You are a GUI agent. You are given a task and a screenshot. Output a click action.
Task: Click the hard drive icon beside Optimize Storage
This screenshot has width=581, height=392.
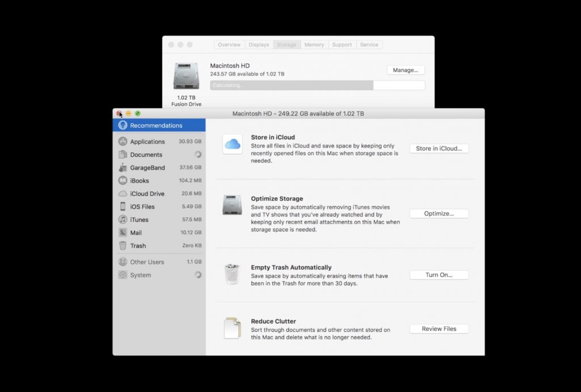coord(232,205)
